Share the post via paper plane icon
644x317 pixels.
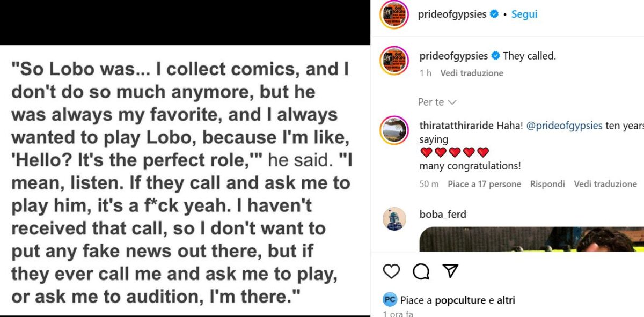[450, 271]
